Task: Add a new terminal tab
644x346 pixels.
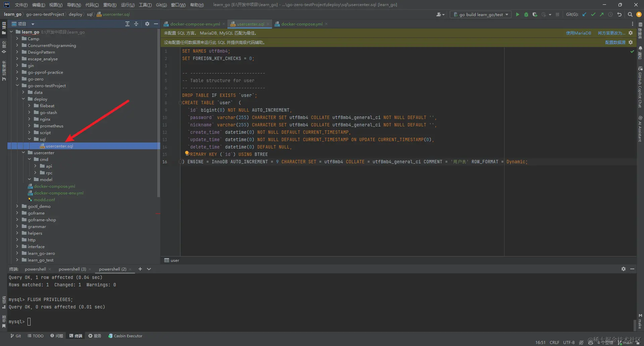Action: coord(140,269)
